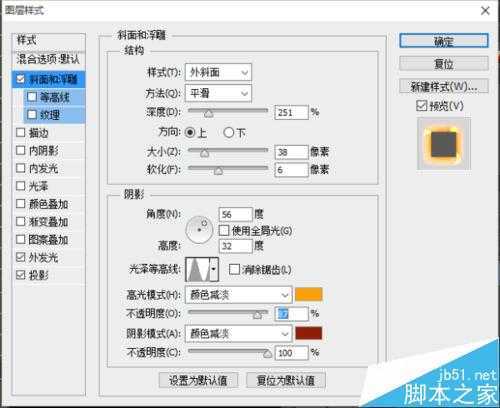500x408 pixels.
Task: Enable the 内发光 checkbox
Action: click(21, 168)
